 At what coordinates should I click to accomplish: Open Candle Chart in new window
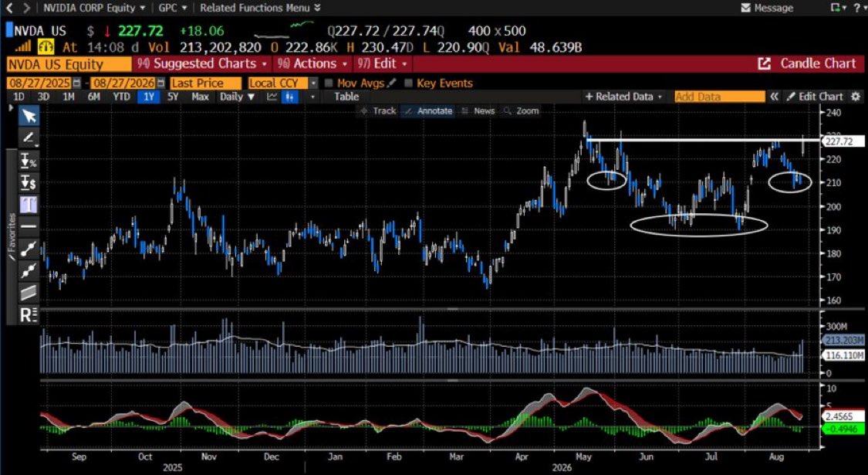click(764, 64)
